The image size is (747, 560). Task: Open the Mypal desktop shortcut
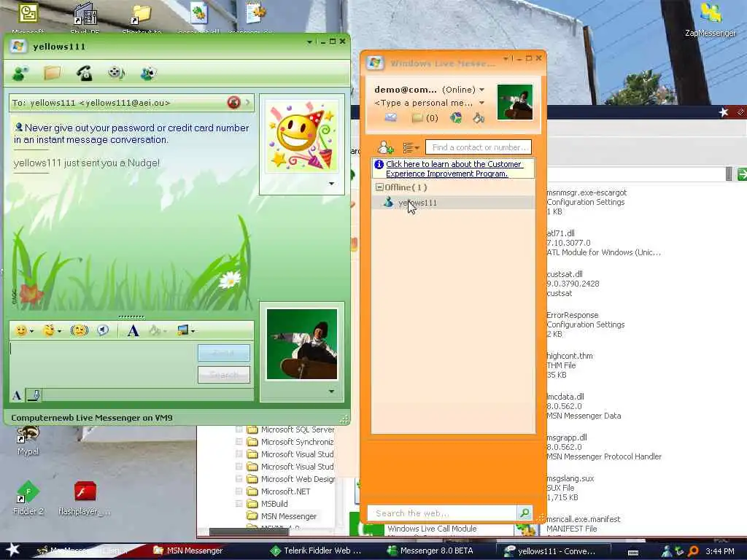(28, 441)
